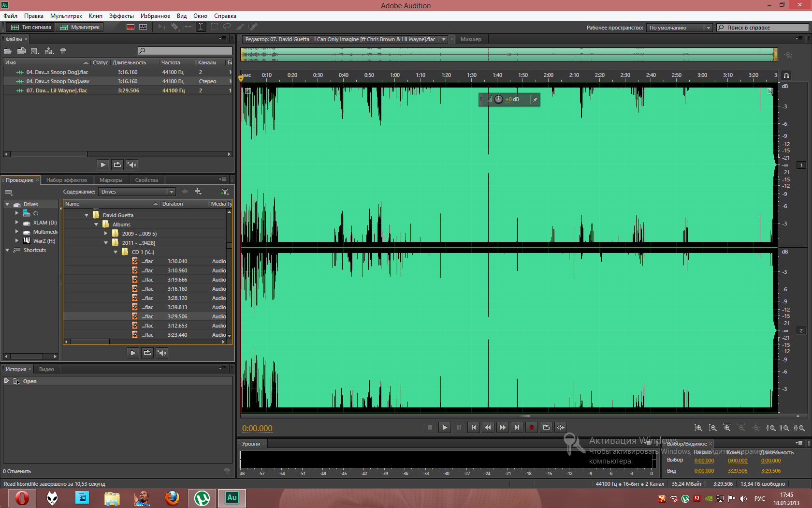Open uTorrent from the taskbar
Viewport: 812px width, 508px height.
click(202, 498)
